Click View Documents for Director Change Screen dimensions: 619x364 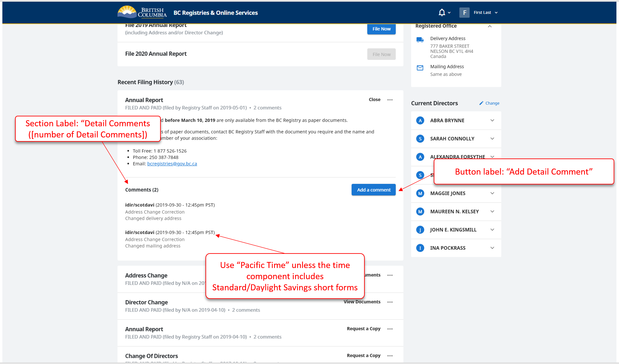tap(362, 302)
